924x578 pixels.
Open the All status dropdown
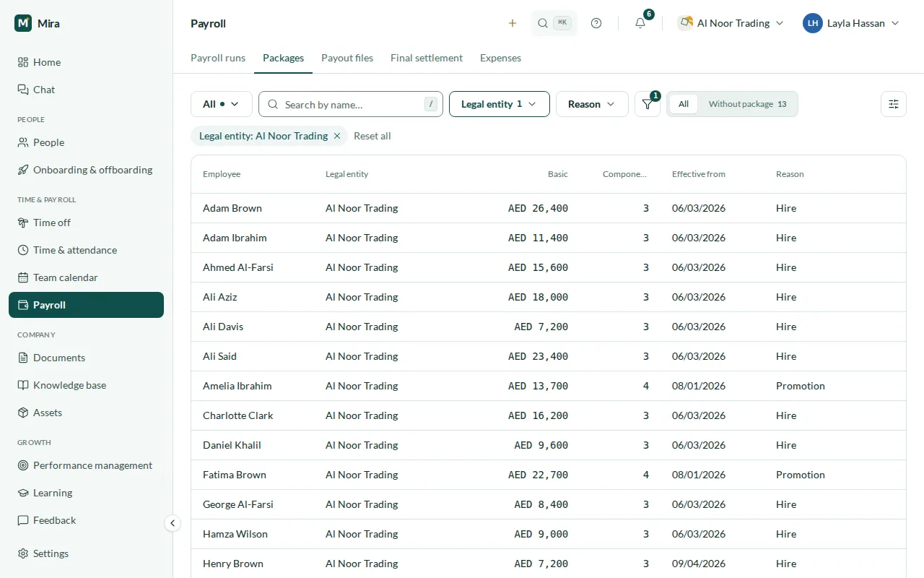[x=222, y=104]
